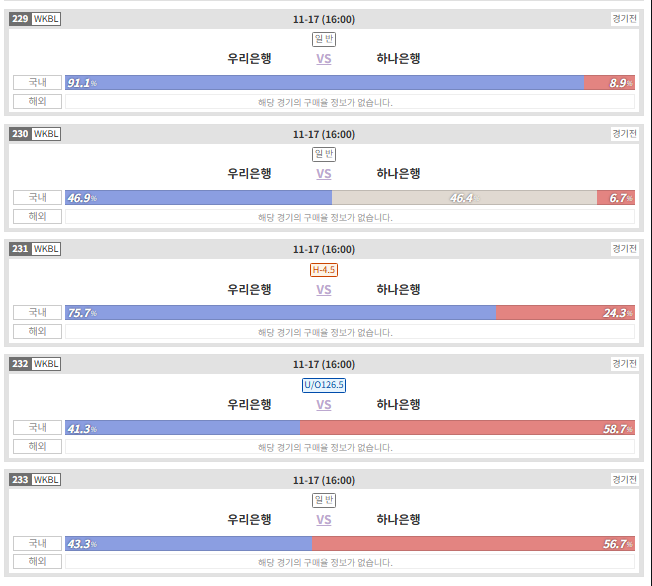Select the U/O126.5 over-under badge
The width and height of the screenshot is (652, 586).
[x=324, y=385]
